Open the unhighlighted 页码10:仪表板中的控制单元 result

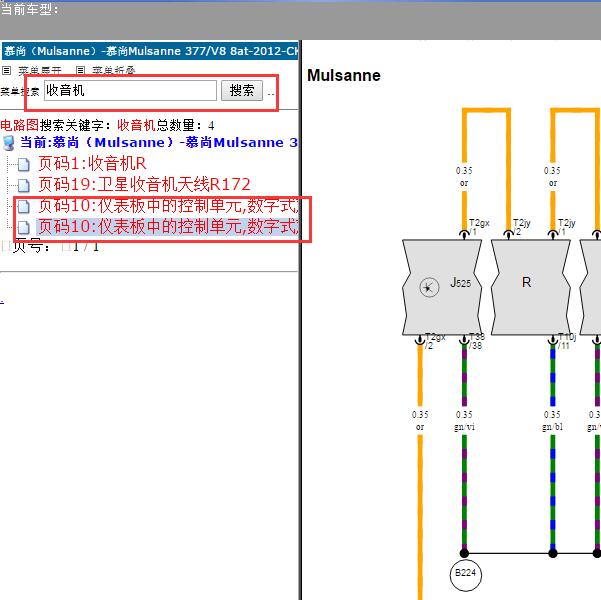point(168,206)
